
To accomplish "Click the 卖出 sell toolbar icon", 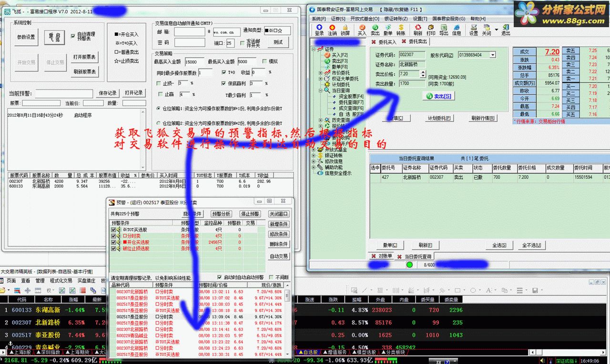I will click(x=375, y=30).
